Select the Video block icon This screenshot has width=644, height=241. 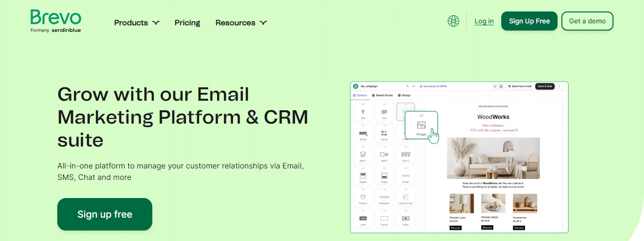406,219
